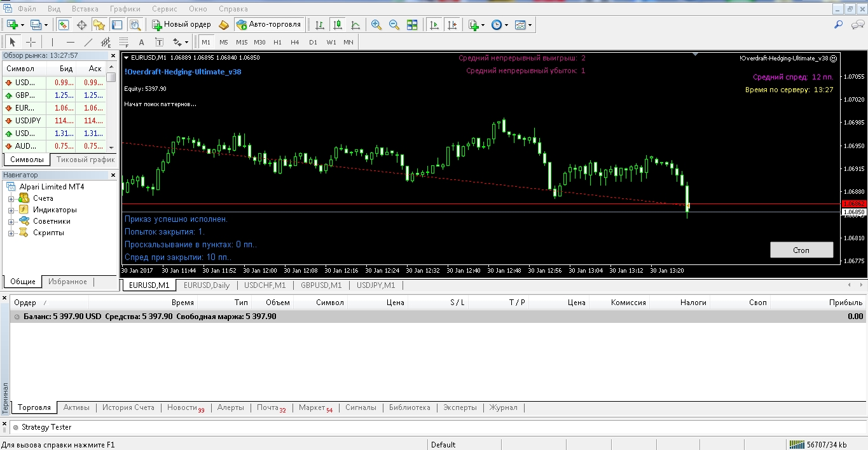The image size is (868, 450).
Task: Select the cursor arrow tool
Action: pos(13,42)
